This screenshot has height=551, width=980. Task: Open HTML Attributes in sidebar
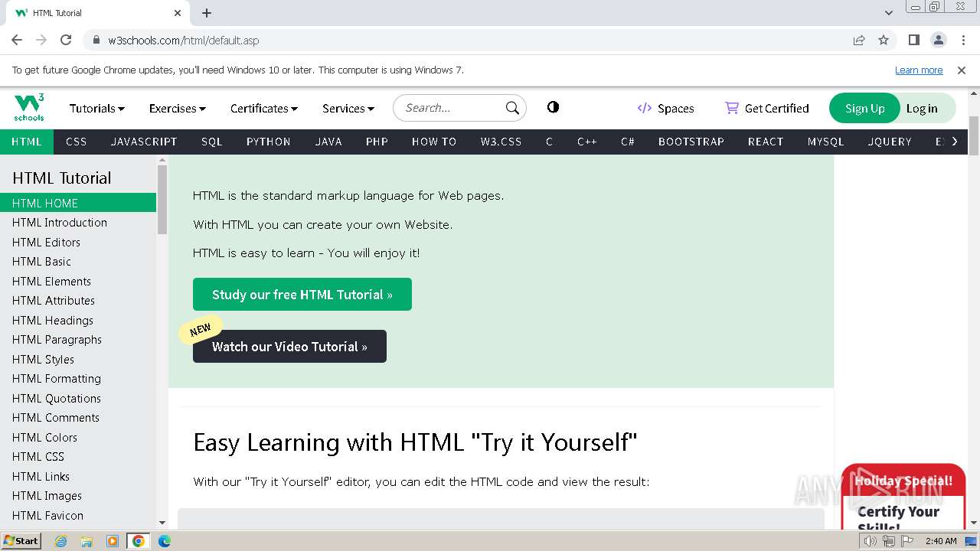click(x=78, y=301)
